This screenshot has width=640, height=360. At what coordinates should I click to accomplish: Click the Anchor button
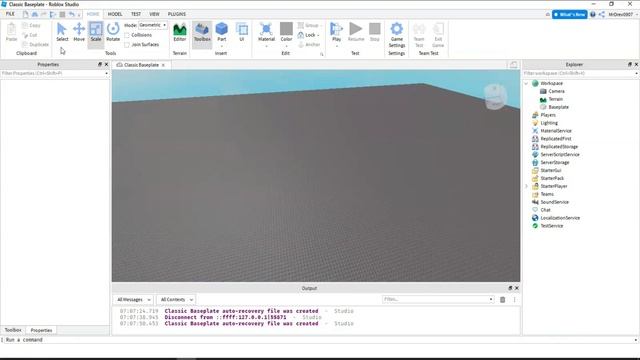click(x=309, y=44)
